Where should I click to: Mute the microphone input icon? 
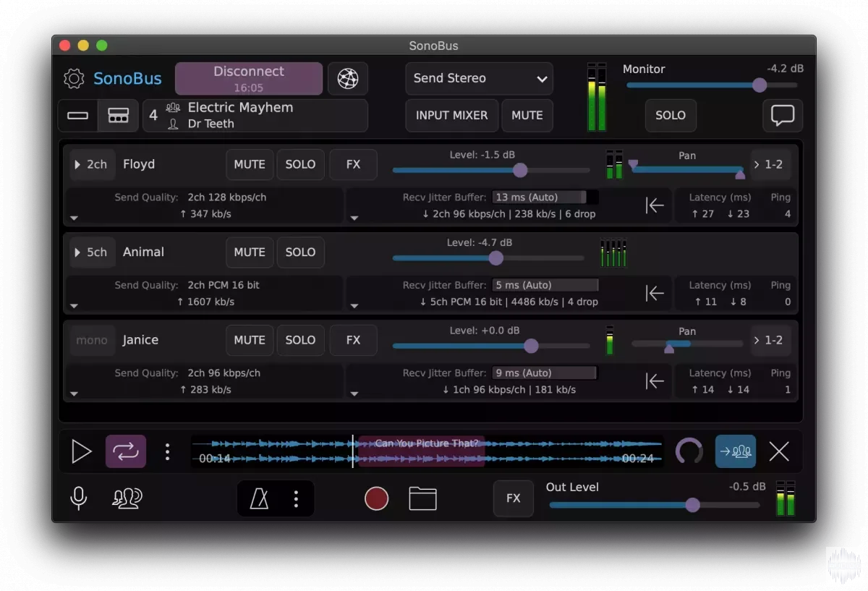pos(79,498)
